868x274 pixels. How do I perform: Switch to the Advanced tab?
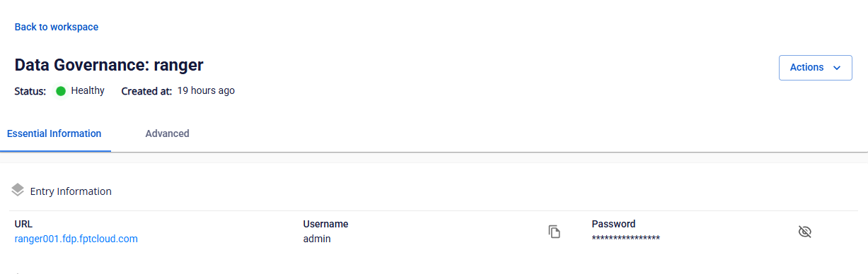point(167,133)
